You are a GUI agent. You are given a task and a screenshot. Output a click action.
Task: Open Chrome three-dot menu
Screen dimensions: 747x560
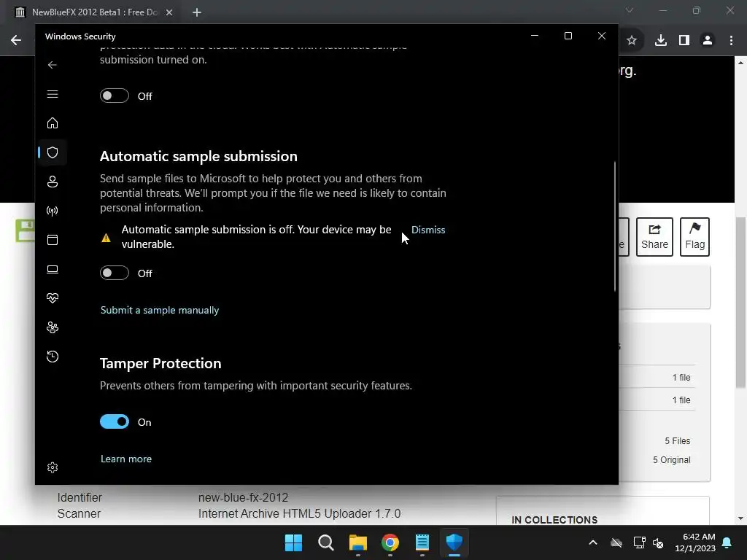[731, 41]
